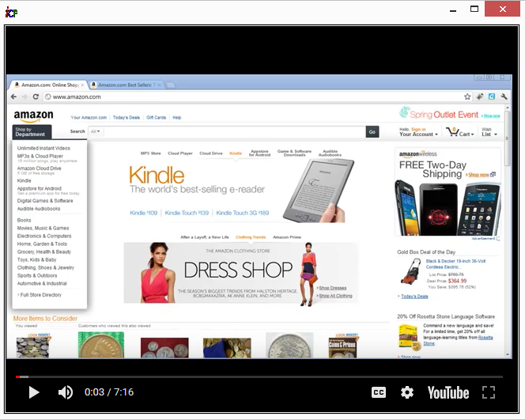Focus the www.amazon.com address bar
The height and width of the screenshot is (420, 525).
pyautogui.click(x=256, y=96)
